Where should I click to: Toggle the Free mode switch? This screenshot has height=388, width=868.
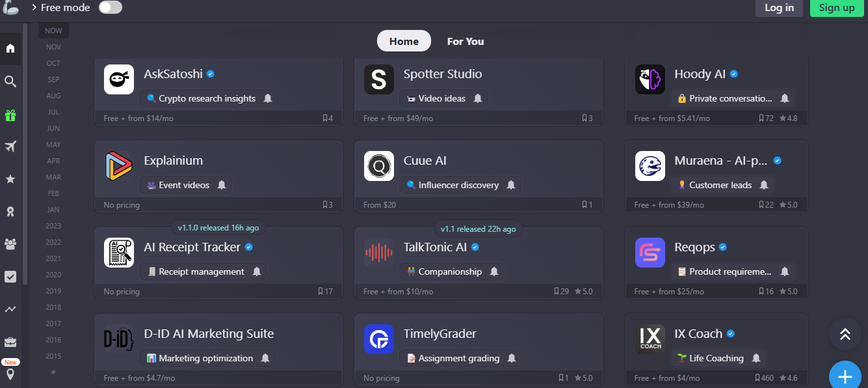(x=110, y=8)
